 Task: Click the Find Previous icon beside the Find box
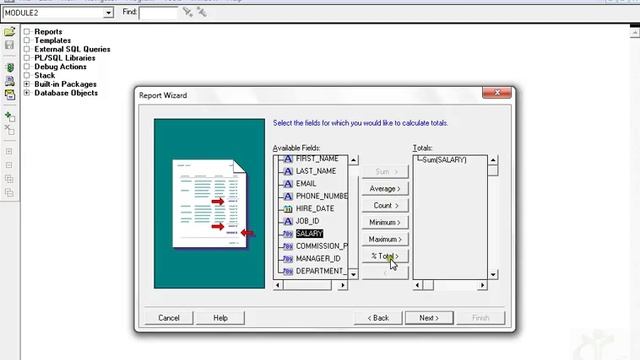[x=202, y=12]
